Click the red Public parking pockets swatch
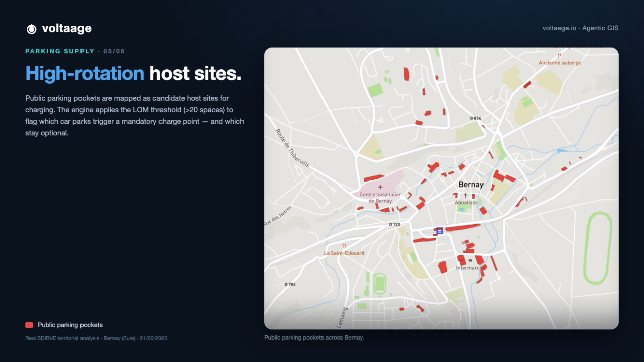Image resolution: width=644 pixels, height=362 pixels. [29, 325]
